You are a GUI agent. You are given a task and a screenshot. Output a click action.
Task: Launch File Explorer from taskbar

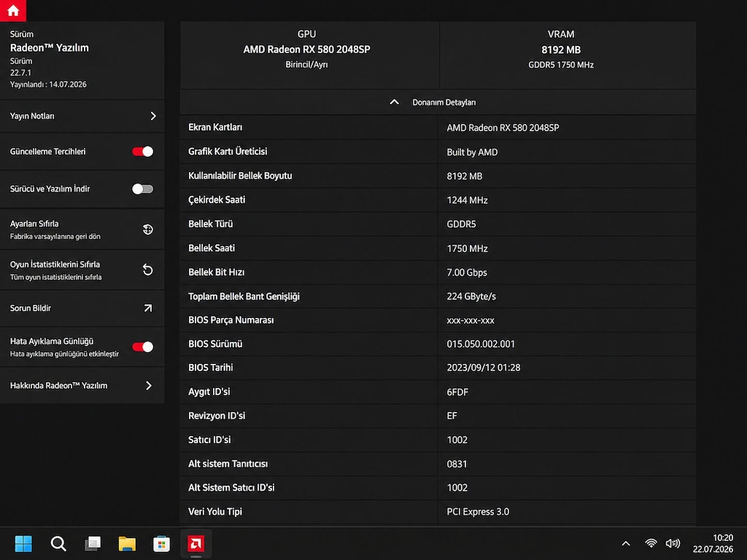point(127,543)
